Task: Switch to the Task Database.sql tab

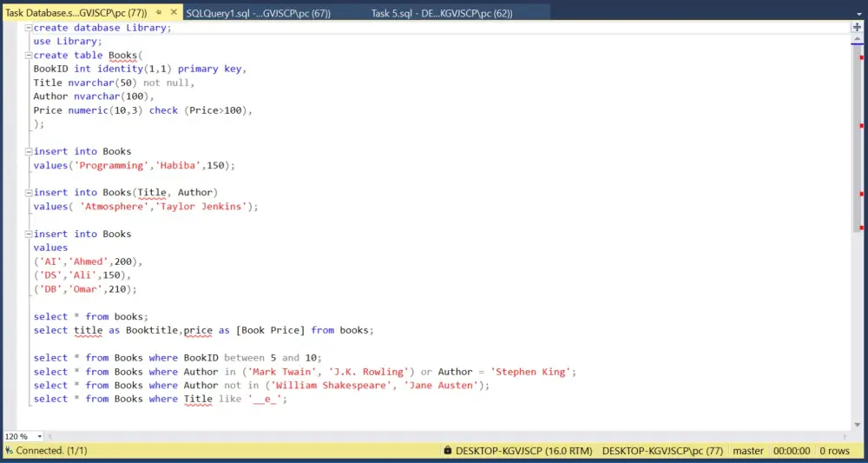Action: coord(76,13)
